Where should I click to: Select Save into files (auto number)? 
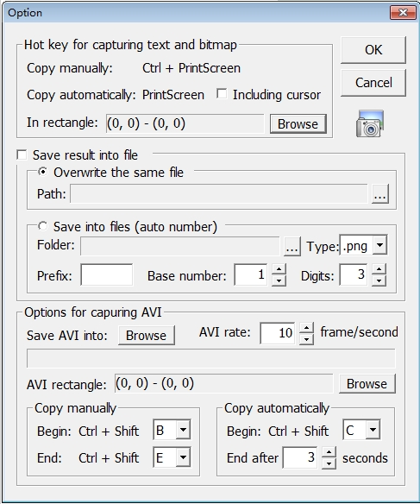pyautogui.click(x=43, y=226)
